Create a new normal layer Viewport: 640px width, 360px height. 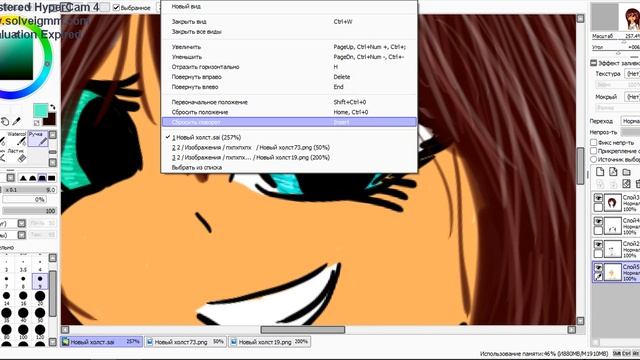click(600, 172)
